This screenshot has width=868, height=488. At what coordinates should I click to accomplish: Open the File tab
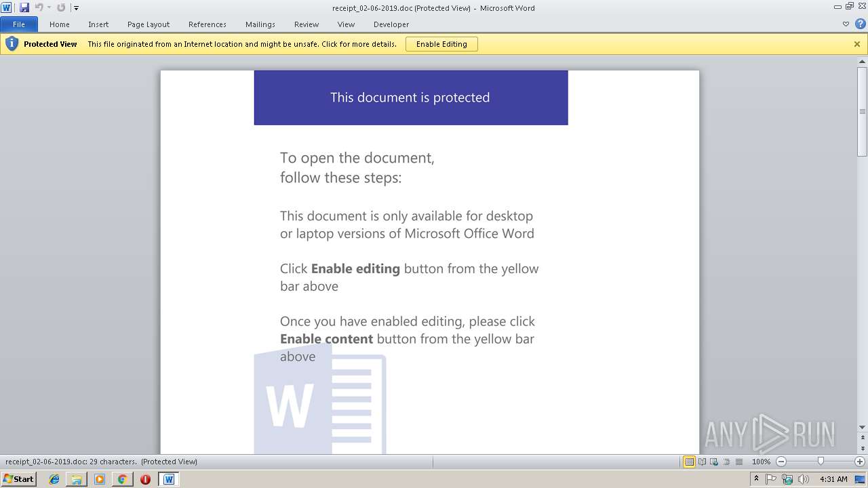tap(19, 24)
